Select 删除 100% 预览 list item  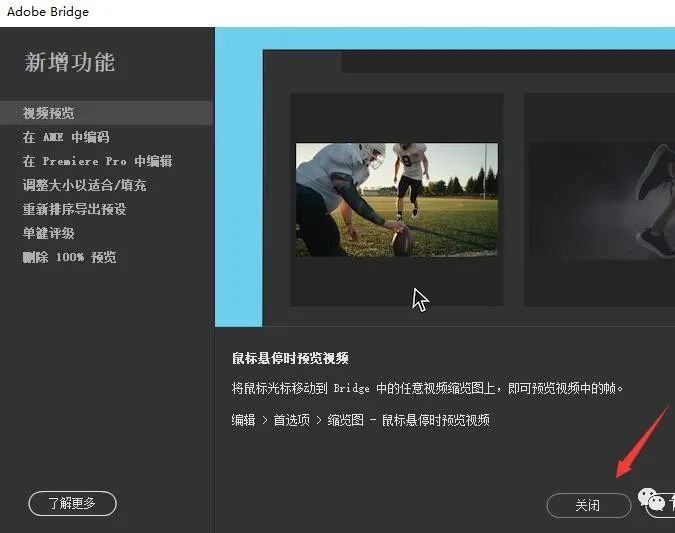(69, 257)
